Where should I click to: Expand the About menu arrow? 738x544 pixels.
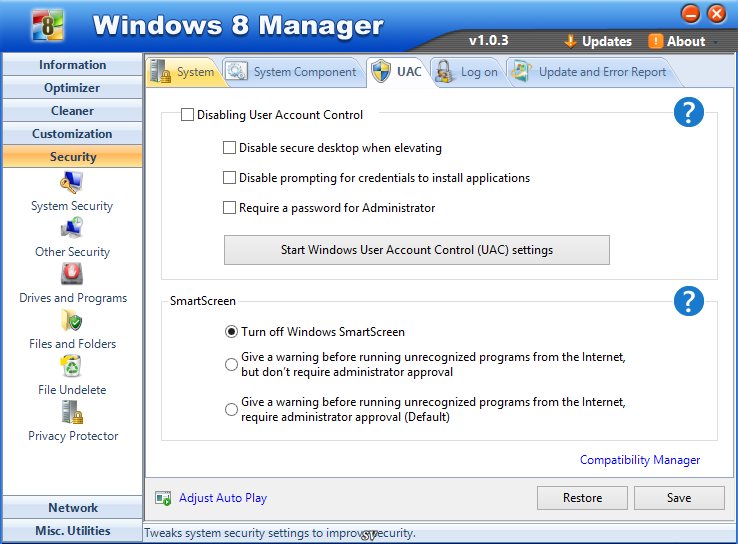click(715, 42)
